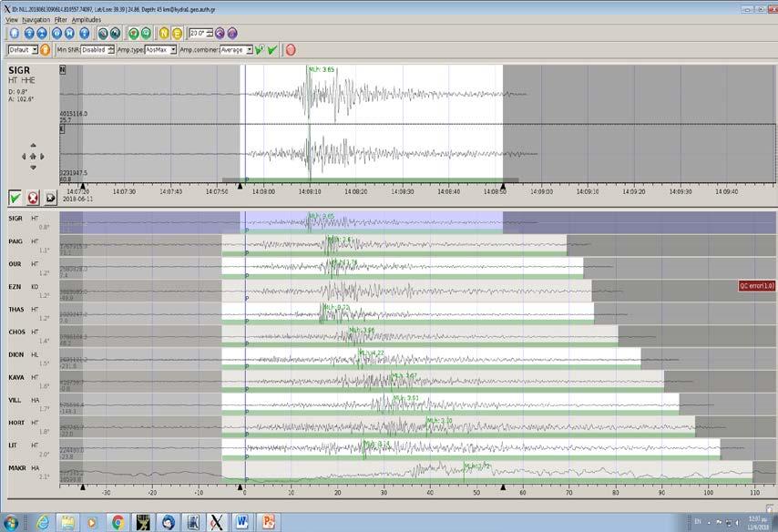
Task: Select the LIT station row label
Action: coord(13,445)
